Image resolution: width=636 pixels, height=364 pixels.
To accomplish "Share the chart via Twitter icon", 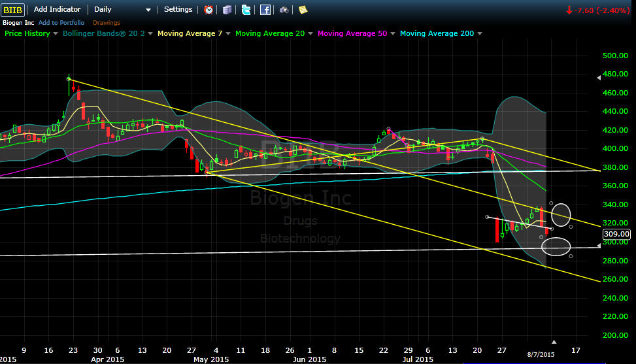I will (x=246, y=10).
